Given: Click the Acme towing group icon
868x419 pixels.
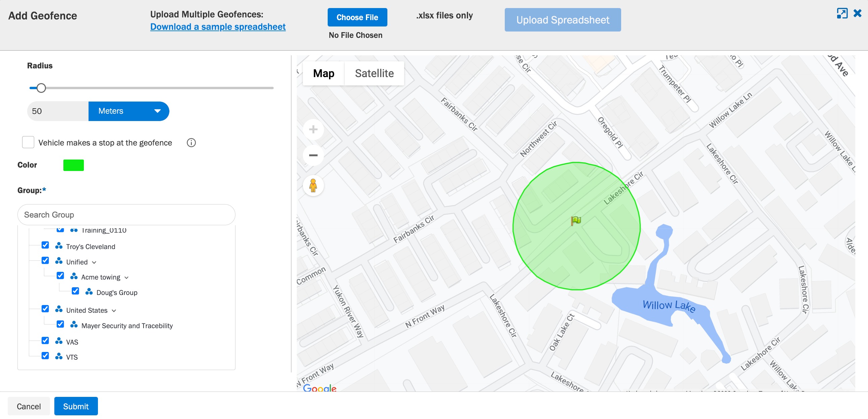Looking at the screenshot, I should (x=74, y=277).
